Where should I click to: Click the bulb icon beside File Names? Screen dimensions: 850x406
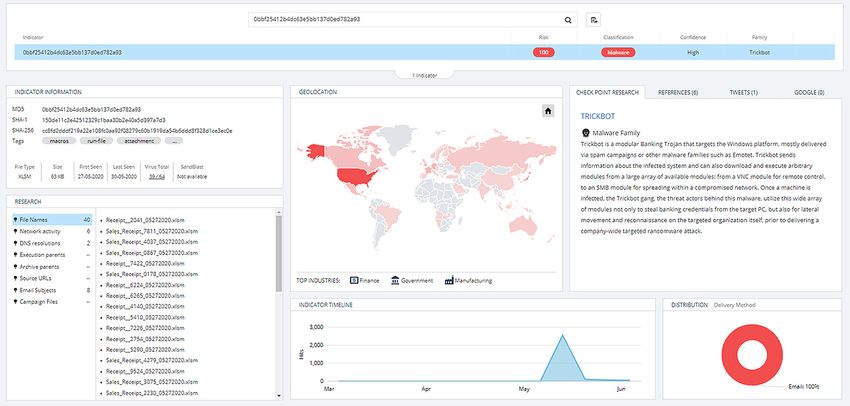(x=16, y=220)
